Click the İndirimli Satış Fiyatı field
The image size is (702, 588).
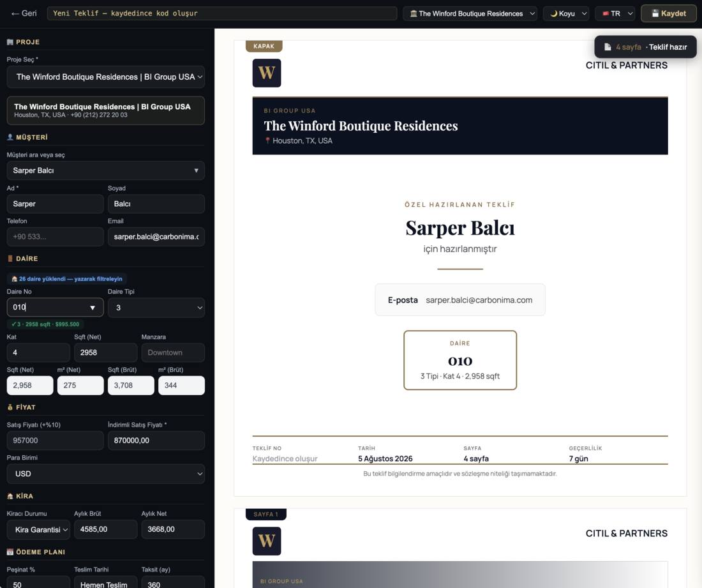point(156,441)
